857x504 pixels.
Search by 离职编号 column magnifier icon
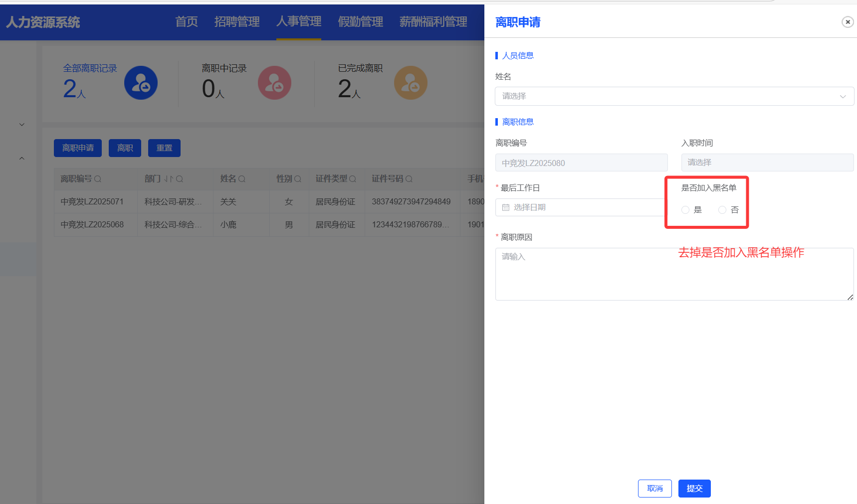pyautogui.click(x=98, y=179)
